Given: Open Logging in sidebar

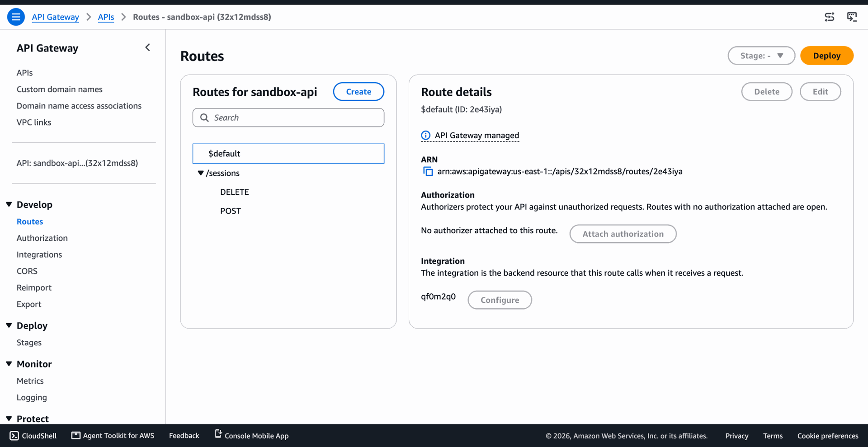Looking at the screenshot, I should (32, 398).
